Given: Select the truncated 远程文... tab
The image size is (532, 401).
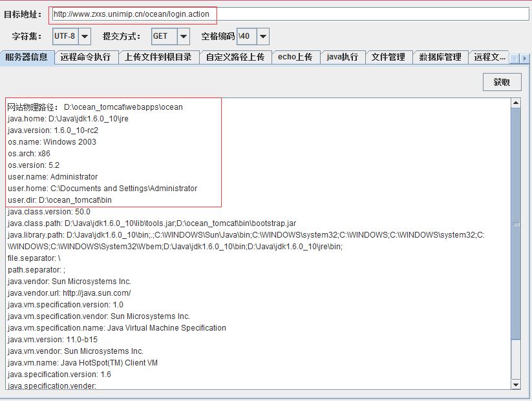Looking at the screenshot, I should (x=489, y=57).
